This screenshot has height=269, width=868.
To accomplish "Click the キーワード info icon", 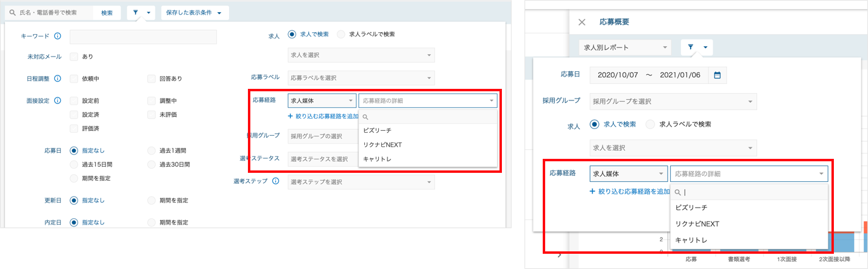I will [58, 37].
